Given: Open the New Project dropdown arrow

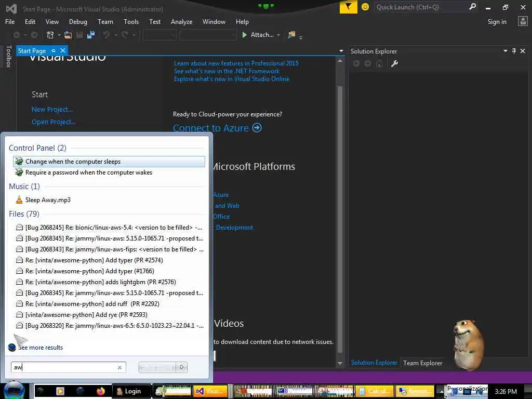Looking at the screenshot, I should (x=59, y=35).
